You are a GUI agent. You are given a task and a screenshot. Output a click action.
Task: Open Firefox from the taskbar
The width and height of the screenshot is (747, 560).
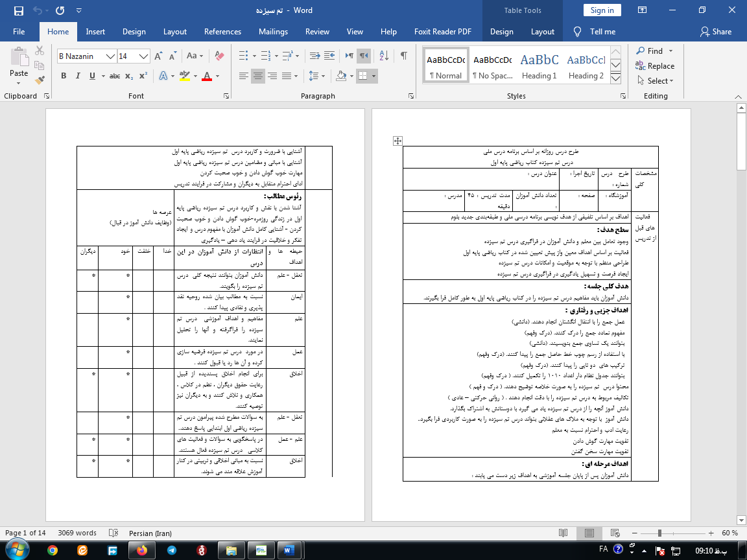[x=142, y=550]
